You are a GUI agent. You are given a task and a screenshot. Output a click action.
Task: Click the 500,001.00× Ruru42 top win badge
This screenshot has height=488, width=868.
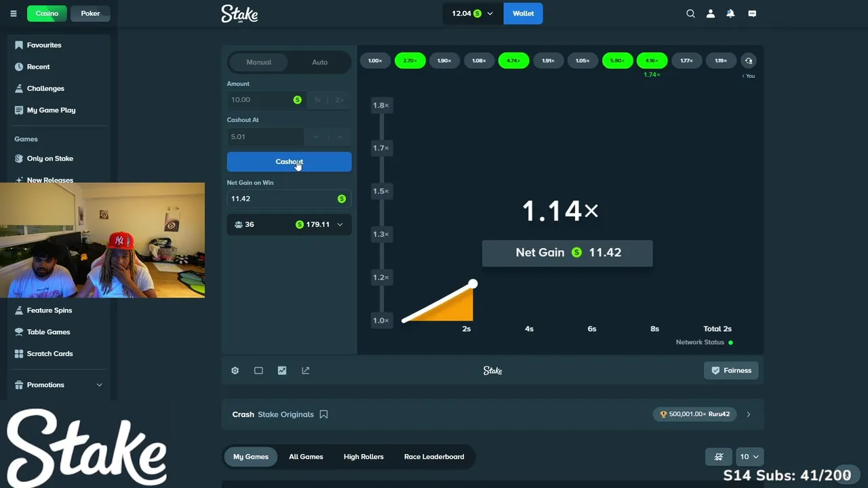(x=695, y=414)
